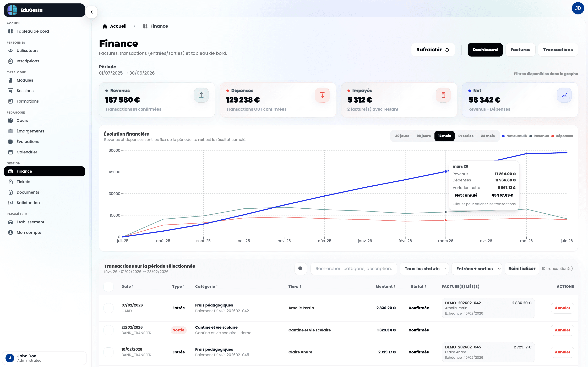Click the John Doe avatar at sidebar bottom
Screen dimensions: 588x367
tap(10, 358)
